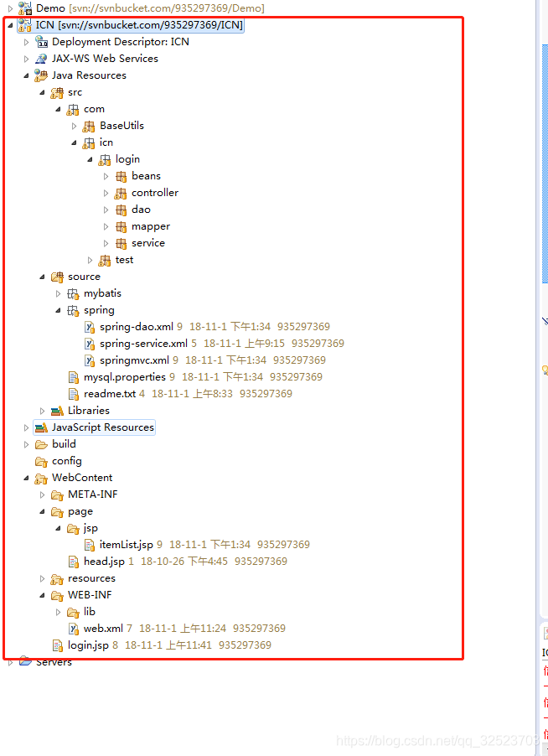Click the Deployment Descriptor icon
548x756 pixels.
(x=41, y=42)
